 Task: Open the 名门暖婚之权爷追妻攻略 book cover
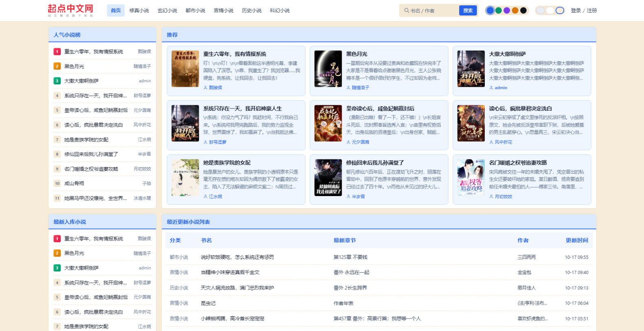(471, 178)
